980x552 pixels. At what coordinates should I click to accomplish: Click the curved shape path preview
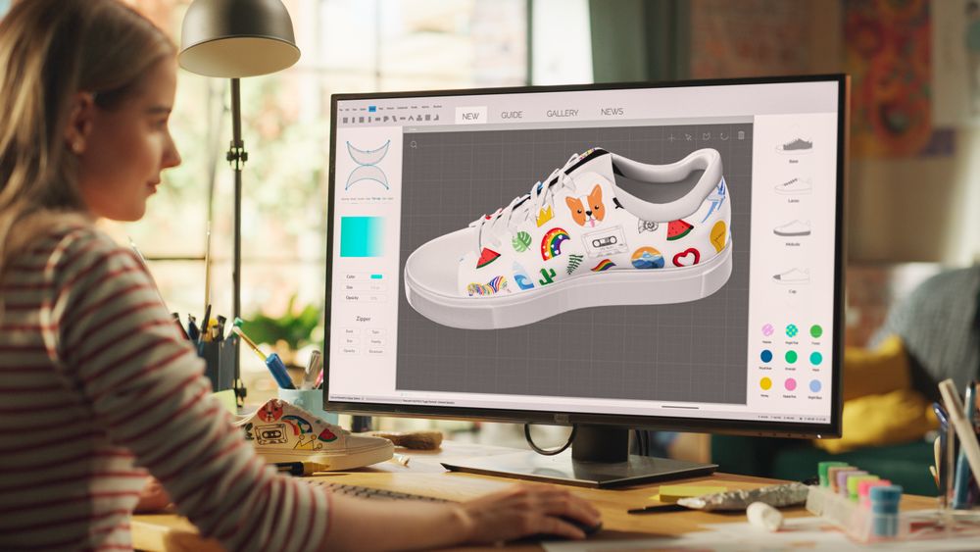[x=368, y=165]
